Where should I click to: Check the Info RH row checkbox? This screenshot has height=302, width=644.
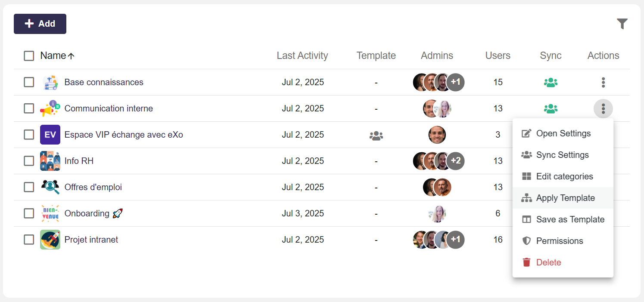tap(29, 161)
